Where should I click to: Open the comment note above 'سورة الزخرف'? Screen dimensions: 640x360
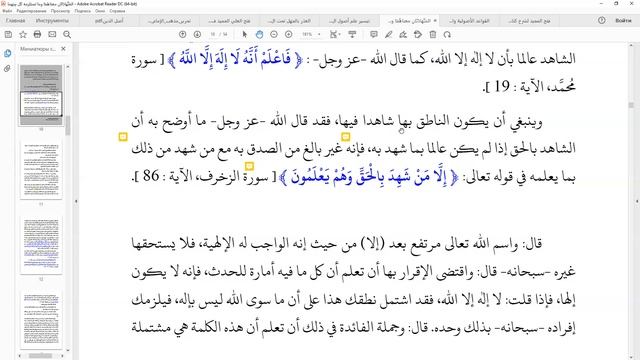point(249,166)
